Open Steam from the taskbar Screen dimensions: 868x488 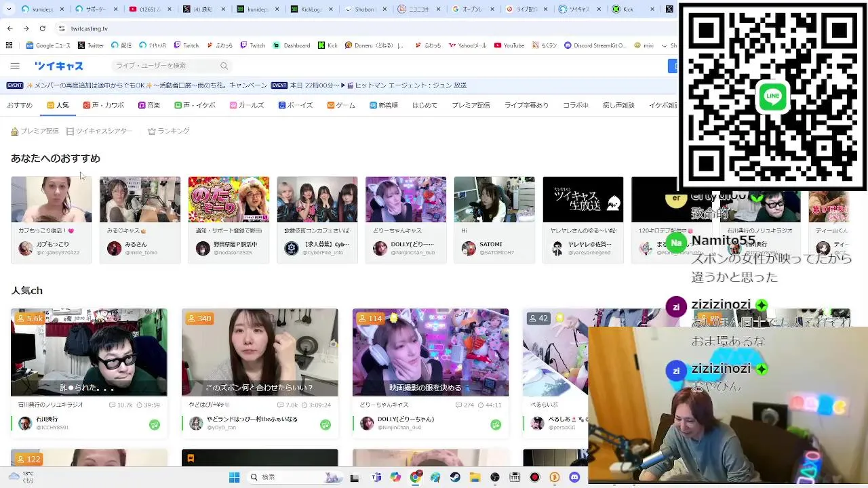click(x=455, y=477)
